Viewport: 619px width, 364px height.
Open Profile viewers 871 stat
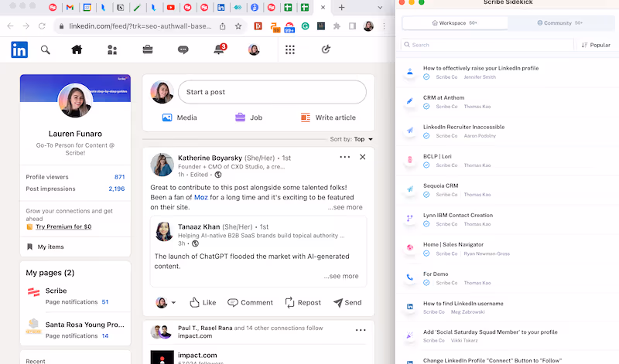point(75,177)
